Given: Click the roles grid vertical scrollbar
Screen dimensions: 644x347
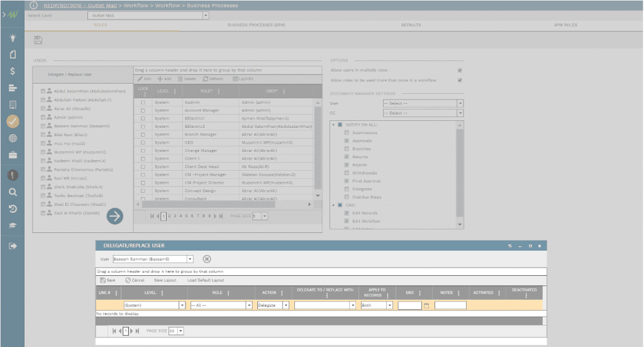Looking at the screenshot, I should (x=318, y=147).
